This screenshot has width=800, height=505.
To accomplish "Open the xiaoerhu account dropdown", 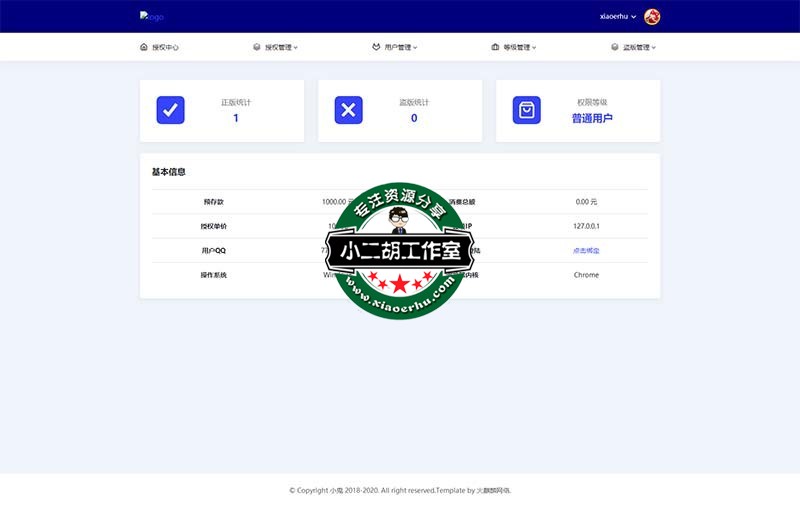I will coord(617,17).
